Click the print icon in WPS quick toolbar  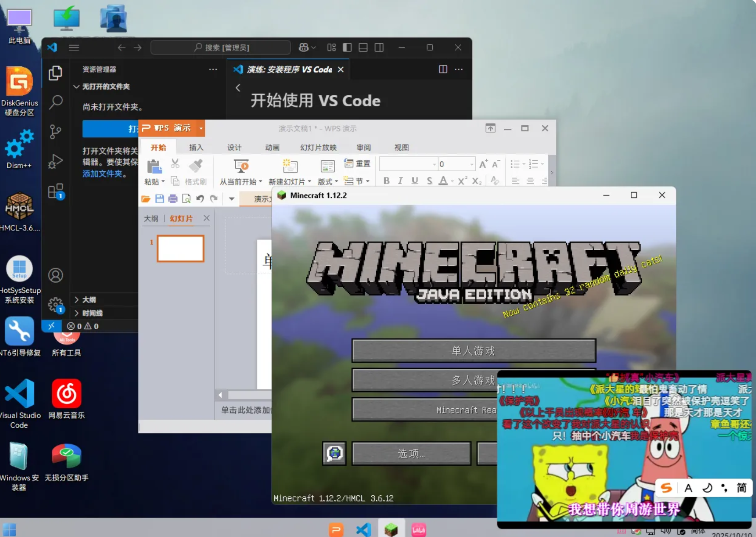click(173, 198)
